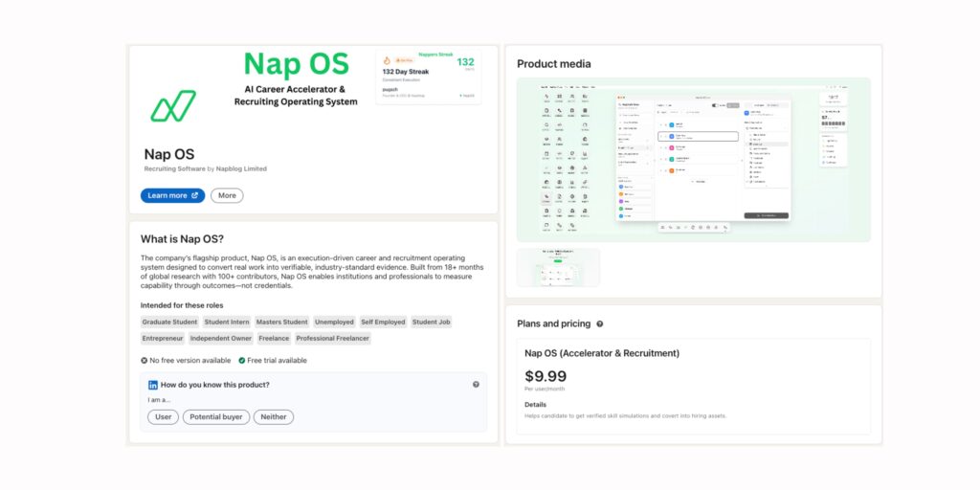Select the User option
Viewport: 980px width, 490px height.
pos(163,417)
